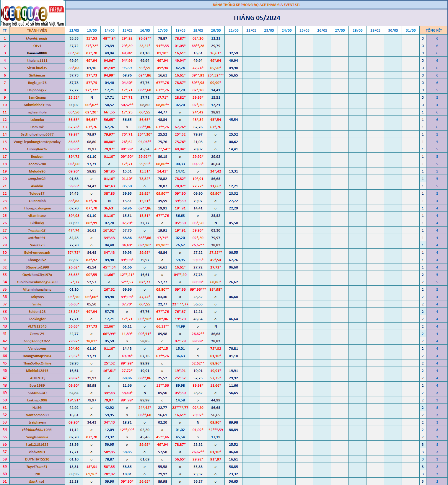Click the TT column header
The width and height of the screenshot is (448, 485).
click(x=5, y=30)
